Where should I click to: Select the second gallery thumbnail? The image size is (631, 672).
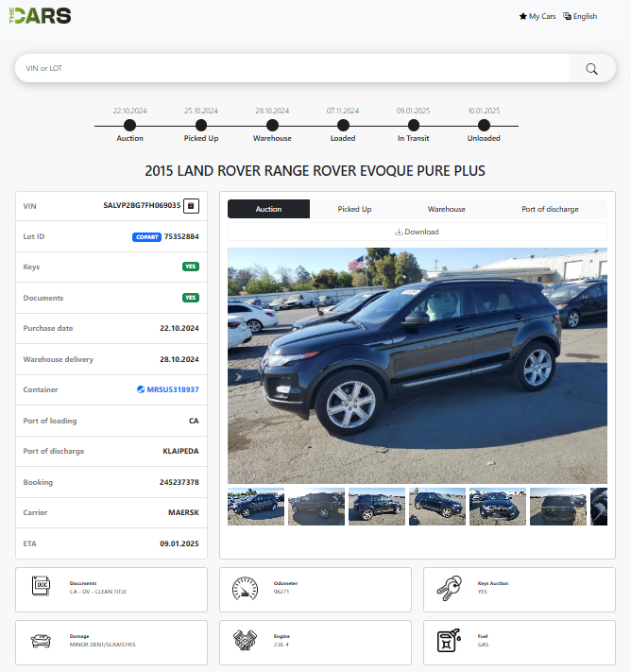tap(316, 507)
